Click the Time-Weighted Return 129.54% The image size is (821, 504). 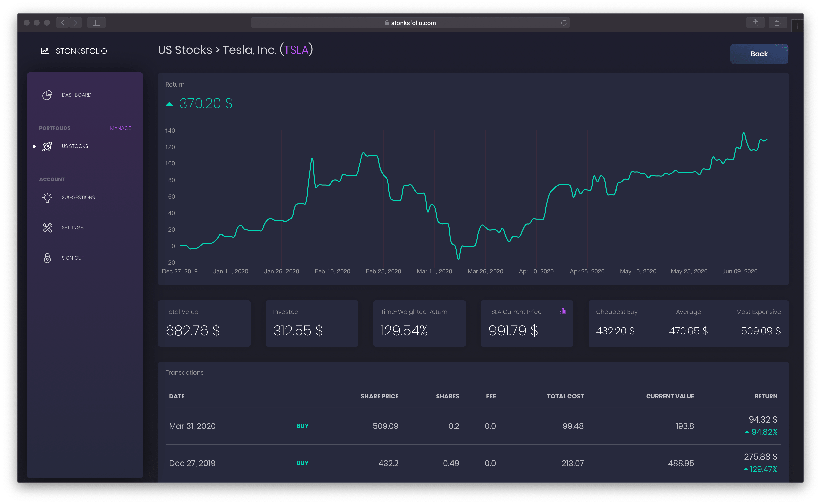point(404,331)
